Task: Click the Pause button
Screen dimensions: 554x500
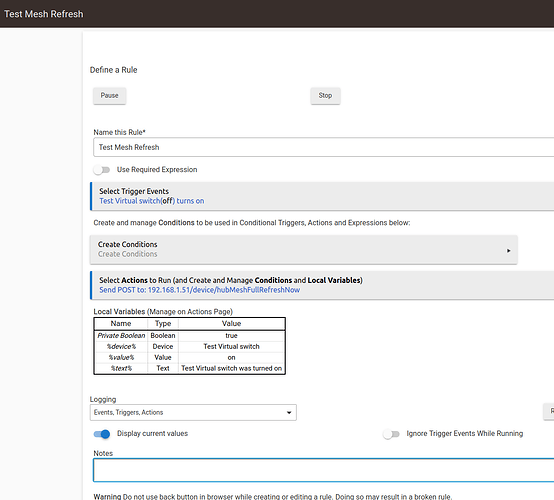Action: pyautogui.click(x=110, y=96)
